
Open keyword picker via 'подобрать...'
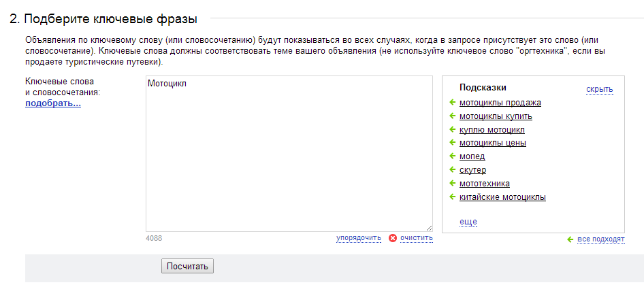(53, 103)
